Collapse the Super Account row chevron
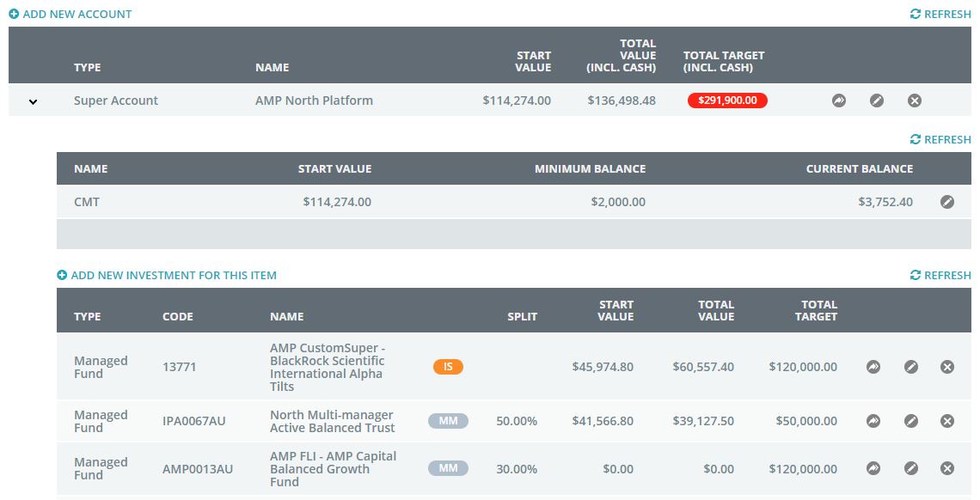980x500 pixels. [34, 101]
